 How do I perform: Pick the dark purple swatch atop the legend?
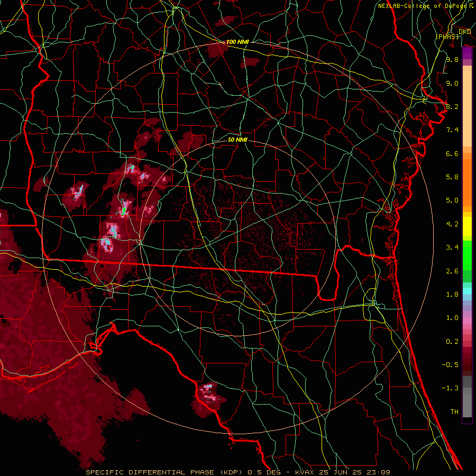[x=467, y=53]
